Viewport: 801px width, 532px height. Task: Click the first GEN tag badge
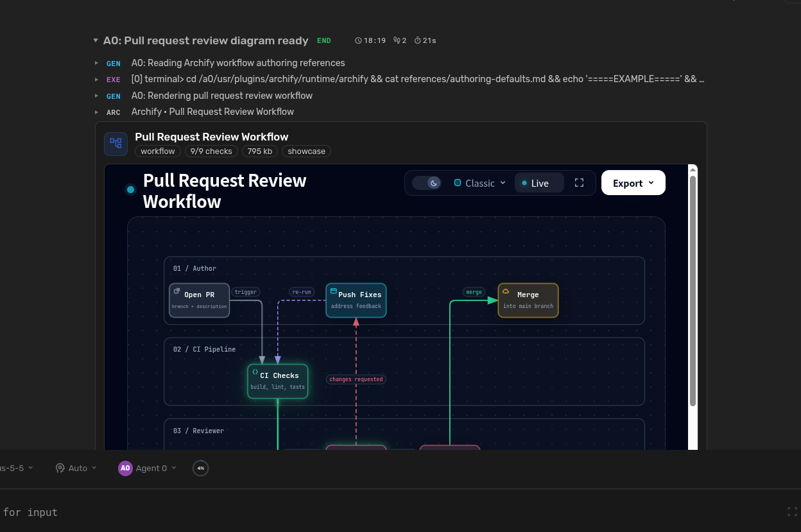coord(114,64)
